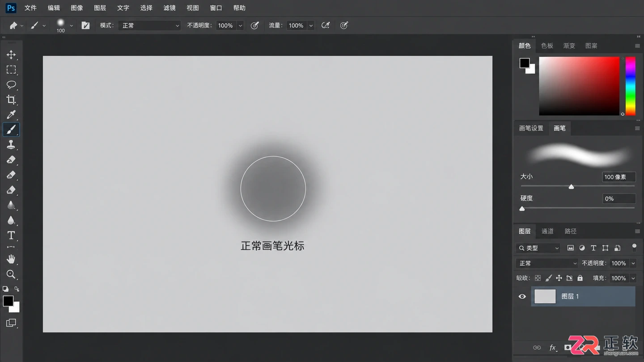644x362 pixels.
Task: Click the 100 像素 size field
Action: [x=619, y=177]
